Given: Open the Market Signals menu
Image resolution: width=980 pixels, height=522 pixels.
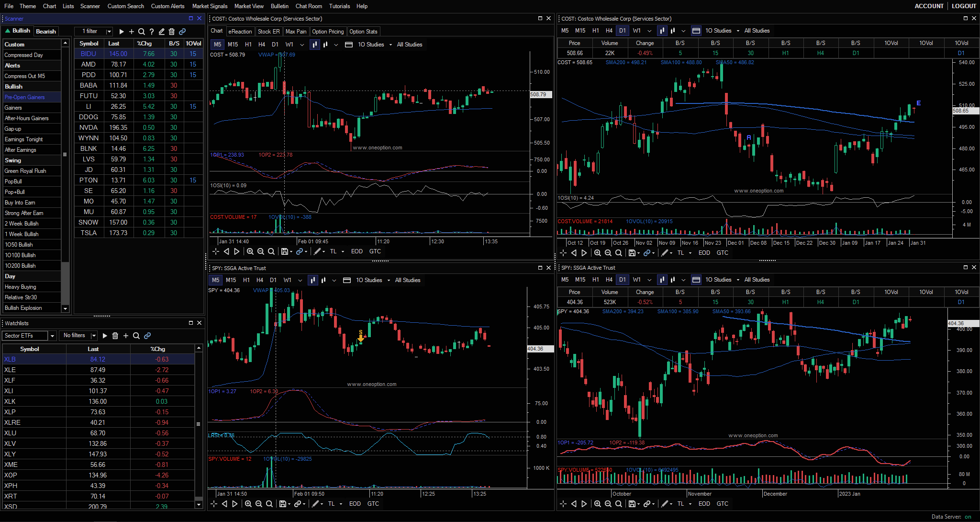Looking at the screenshot, I should coord(210,6).
